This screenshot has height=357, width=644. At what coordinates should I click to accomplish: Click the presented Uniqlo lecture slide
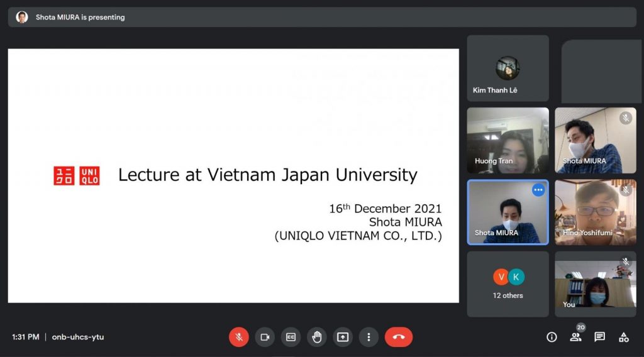233,175
